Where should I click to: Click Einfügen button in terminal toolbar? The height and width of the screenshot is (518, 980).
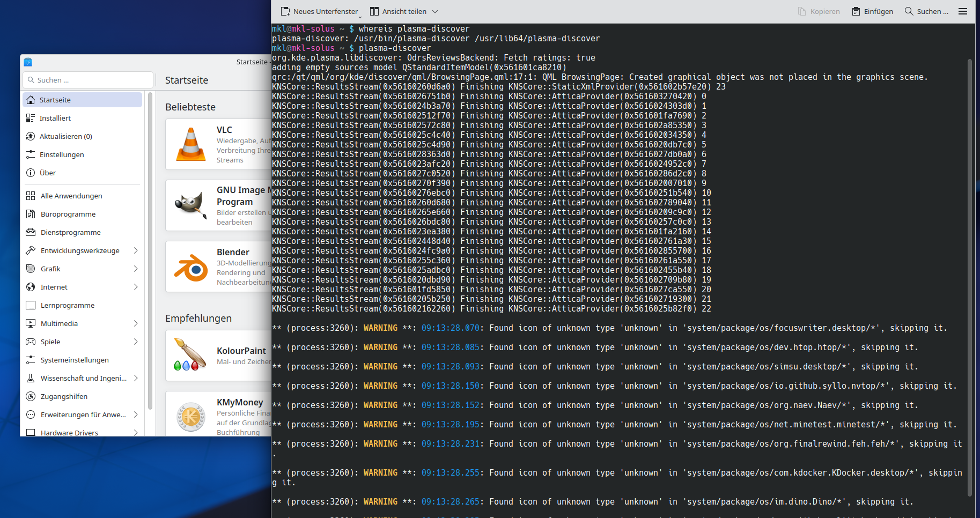point(873,11)
